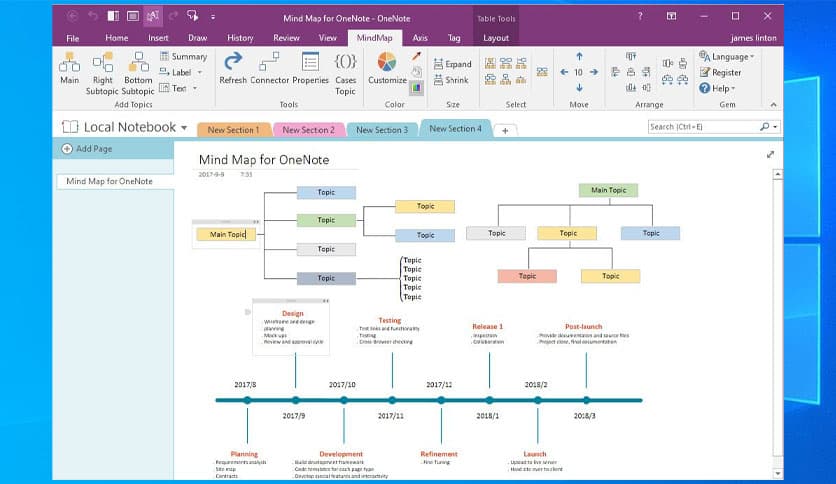Create a new section with plus tab
The width and height of the screenshot is (836, 484).
click(505, 131)
